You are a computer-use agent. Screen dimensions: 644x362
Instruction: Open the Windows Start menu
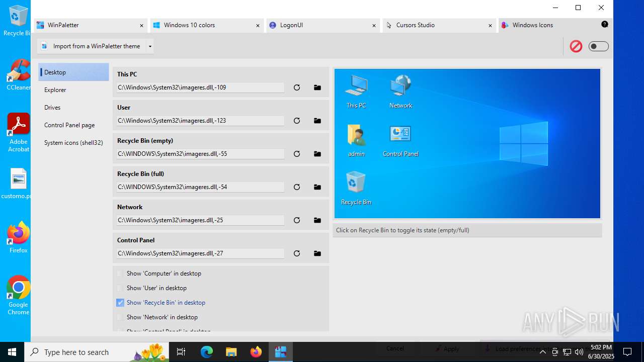12,352
